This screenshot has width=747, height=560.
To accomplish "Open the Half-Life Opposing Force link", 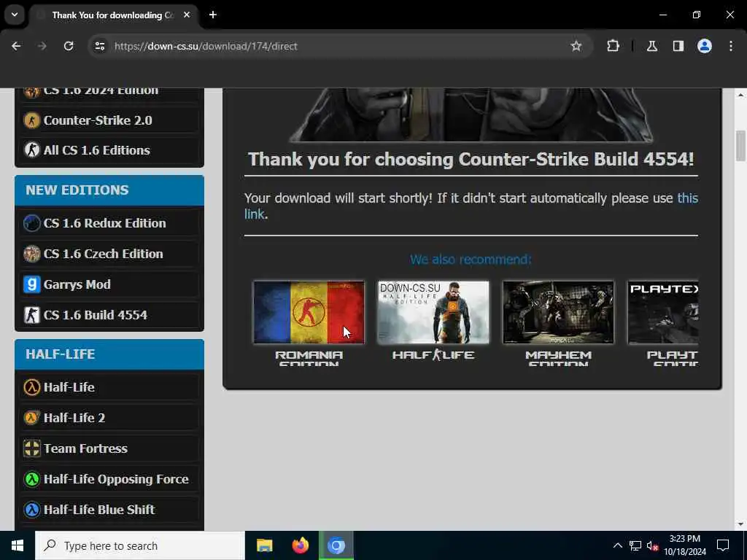I will coord(116,479).
